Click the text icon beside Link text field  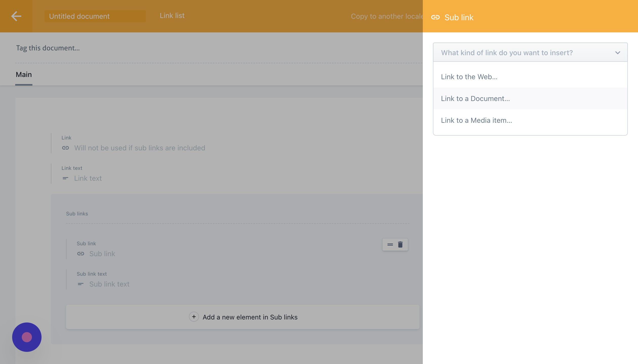[x=65, y=178]
